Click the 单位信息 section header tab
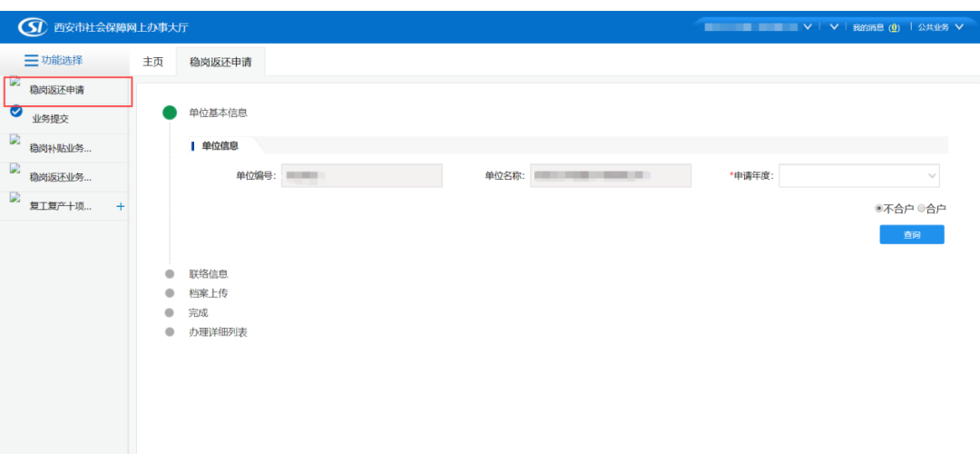Image resolution: width=980 pixels, height=454 pixels. 220,145
